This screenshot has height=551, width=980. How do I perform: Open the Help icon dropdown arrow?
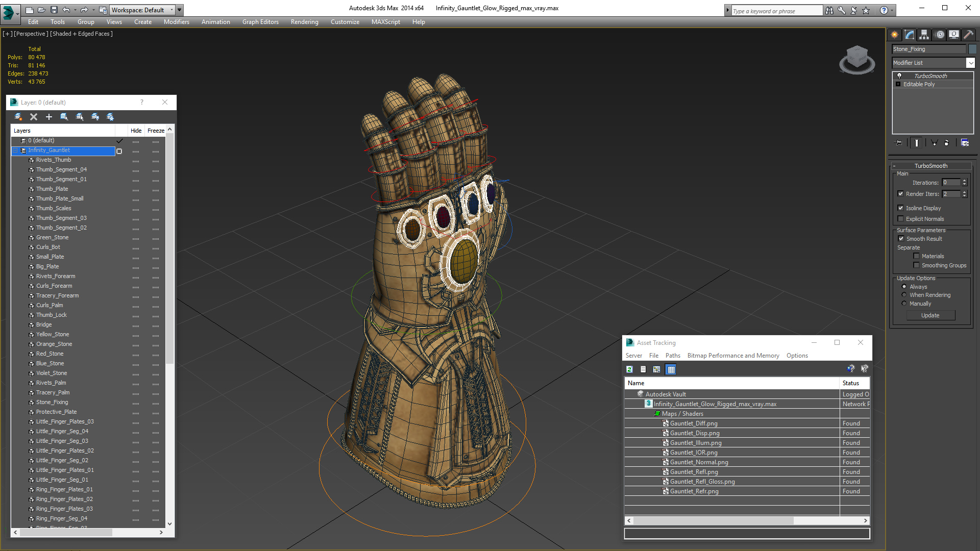tap(892, 10)
